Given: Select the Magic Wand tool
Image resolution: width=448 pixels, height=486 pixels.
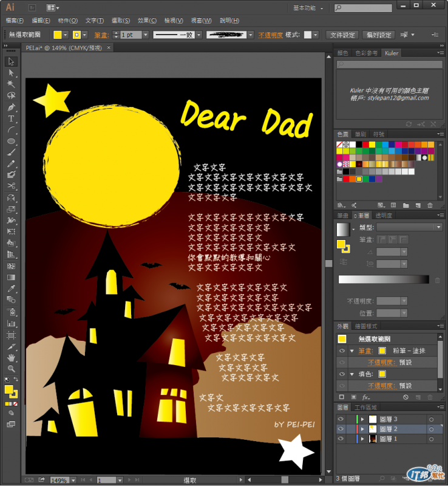Looking at the screenshot, I should [11, 84].
